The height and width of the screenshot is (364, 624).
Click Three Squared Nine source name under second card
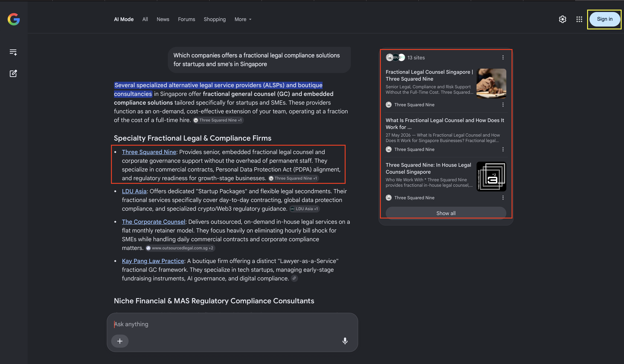[414, 149]
